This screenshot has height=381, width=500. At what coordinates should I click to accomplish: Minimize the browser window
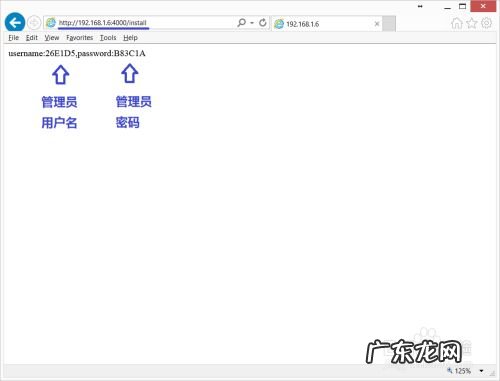pyautogui.click(x=448, y=7)
